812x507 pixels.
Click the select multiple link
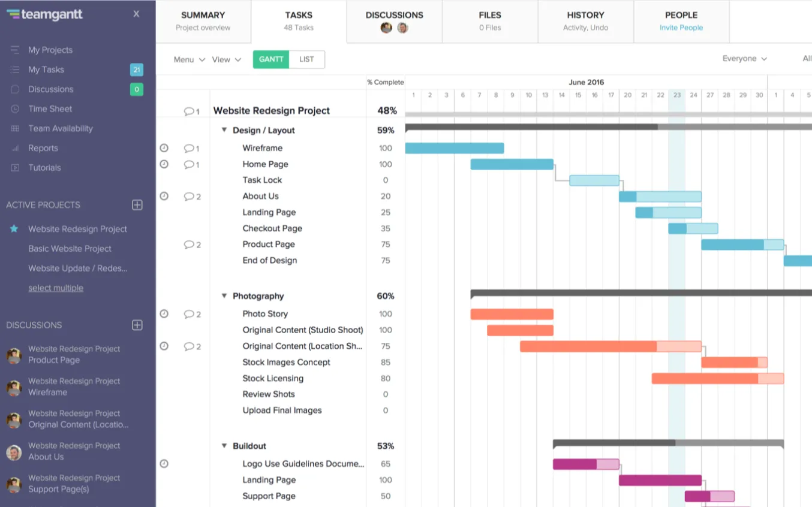point(56,288)
